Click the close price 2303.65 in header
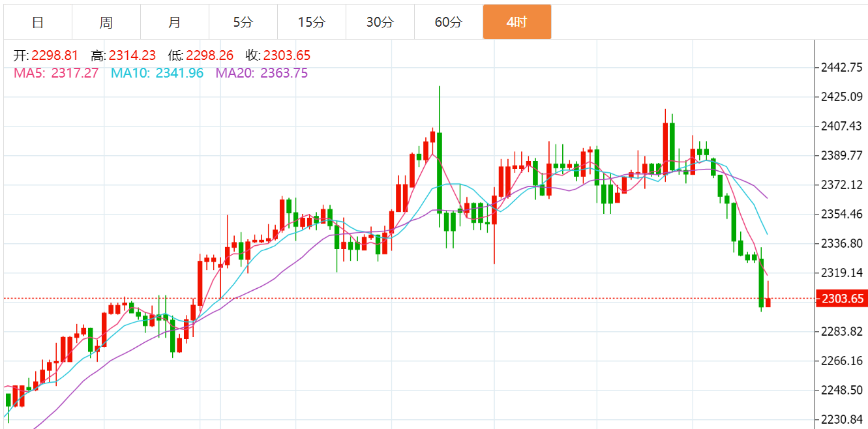Image resolution: width=868 pixels, height=429 pixels. pyautogui.click(x=287, y=56)
